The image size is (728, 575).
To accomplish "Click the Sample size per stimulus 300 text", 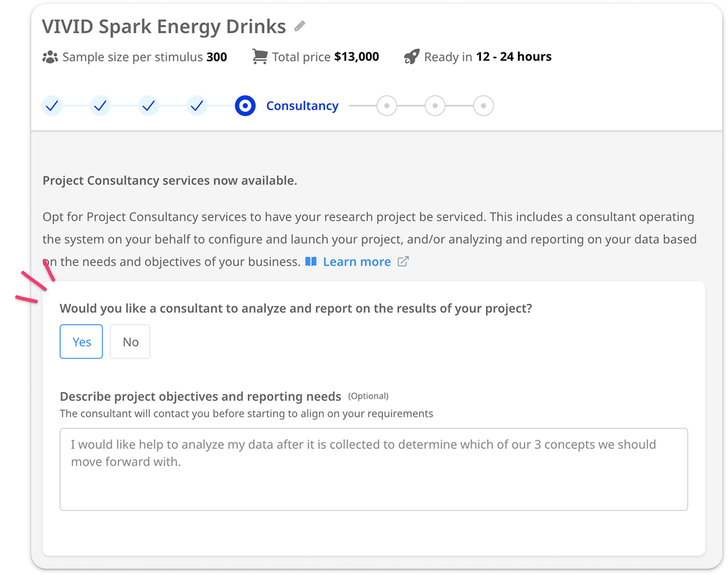I will pos(145,57).
